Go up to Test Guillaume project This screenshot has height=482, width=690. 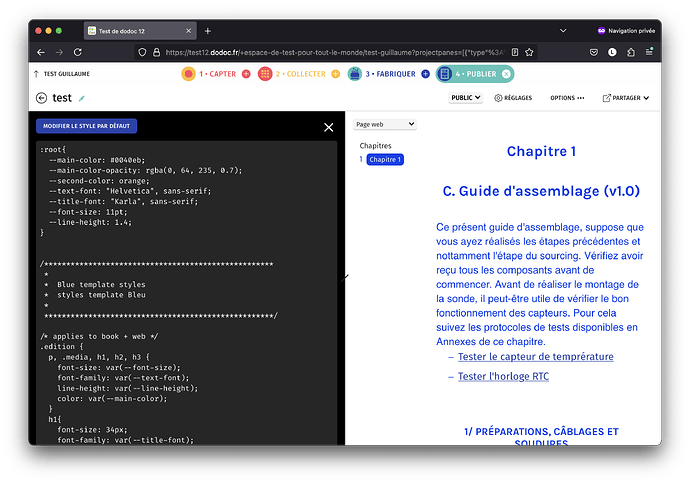pyautogui.click(x=62, y=74)
